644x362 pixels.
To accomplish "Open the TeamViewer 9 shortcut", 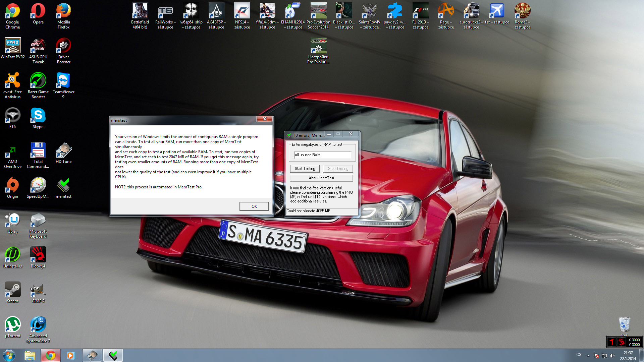I will click(x=63, y=81).
